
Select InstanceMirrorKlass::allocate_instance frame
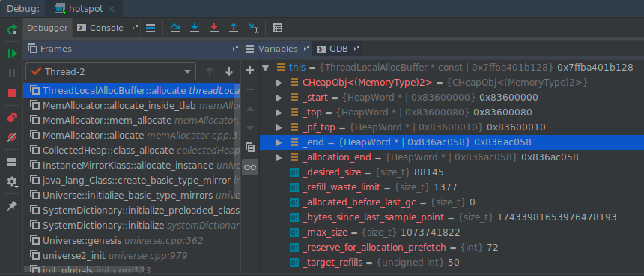click(132, 165)
